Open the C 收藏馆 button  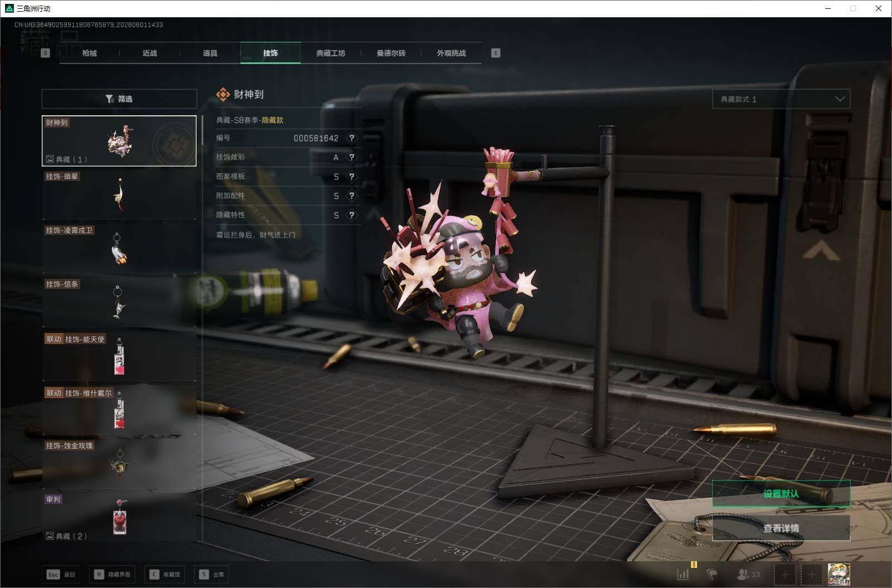click(x=165, y=574)
